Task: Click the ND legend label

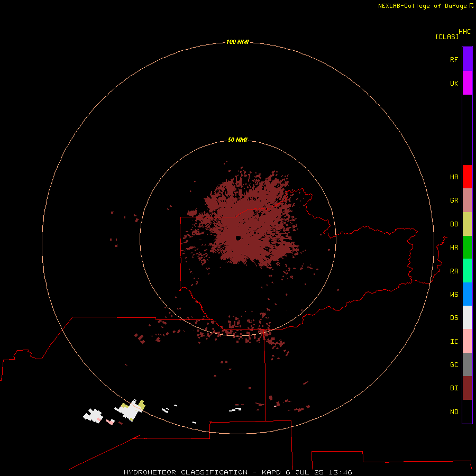Action: click(454, 412)
